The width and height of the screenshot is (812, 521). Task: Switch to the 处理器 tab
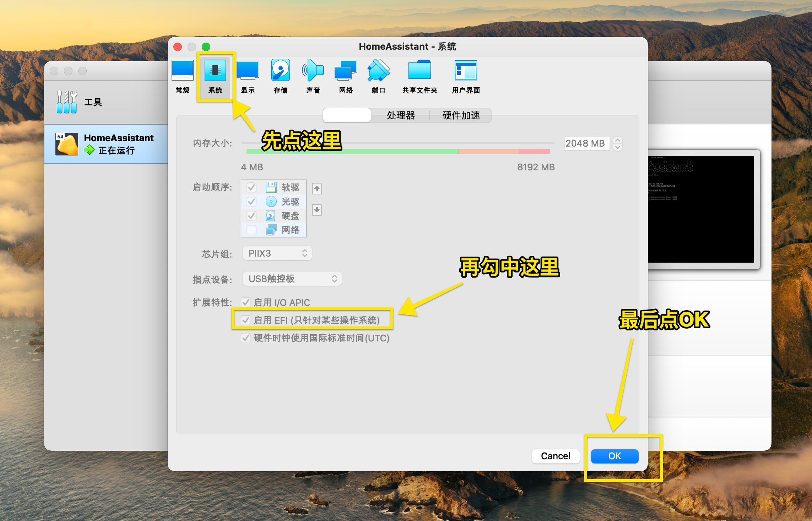click(400, 115)
